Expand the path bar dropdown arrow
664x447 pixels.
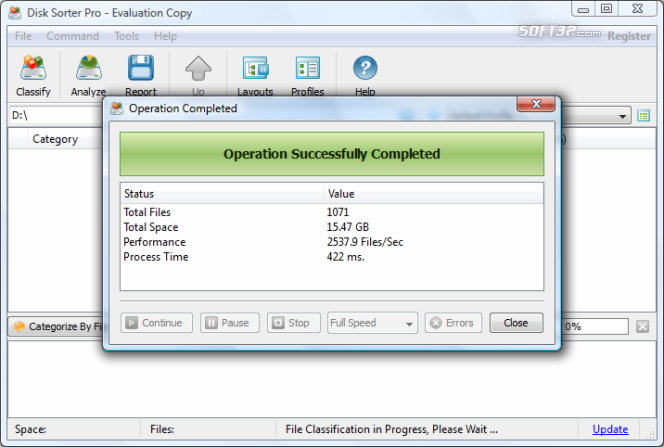click(x=622, y=116)
